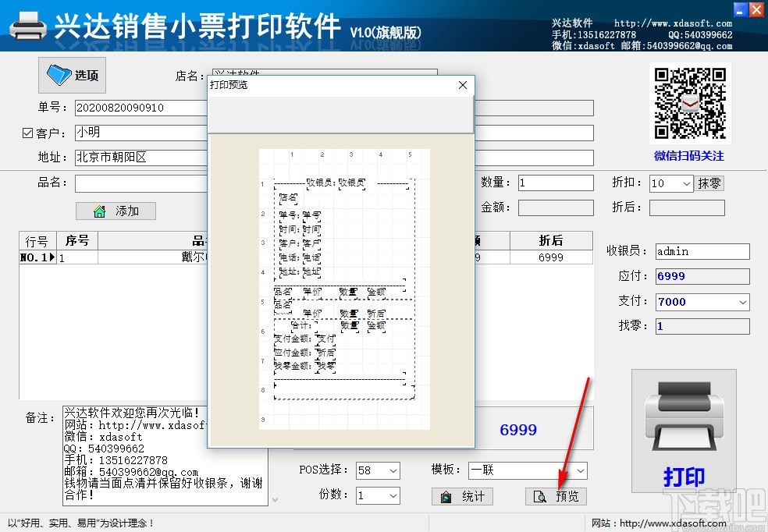Close the 打印预览 preview dialog
Screen dimensions: 768x532
[x=462, y=85]
